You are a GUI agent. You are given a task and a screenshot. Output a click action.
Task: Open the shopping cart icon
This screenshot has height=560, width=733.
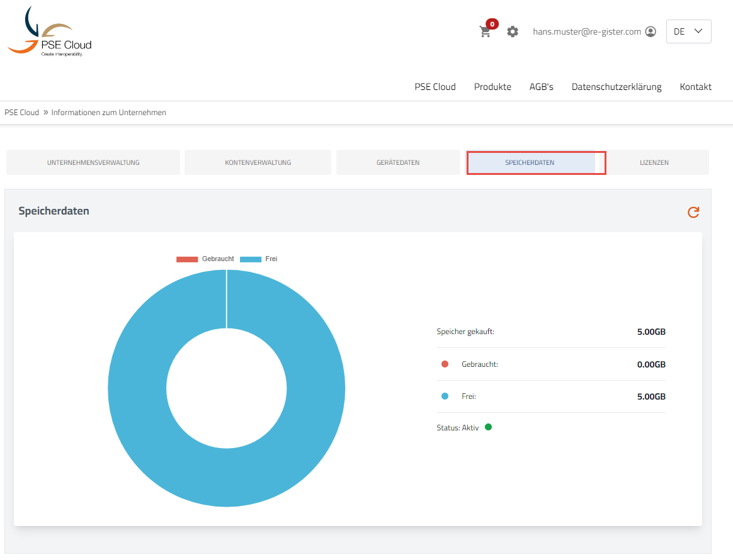tap(485, 31)
